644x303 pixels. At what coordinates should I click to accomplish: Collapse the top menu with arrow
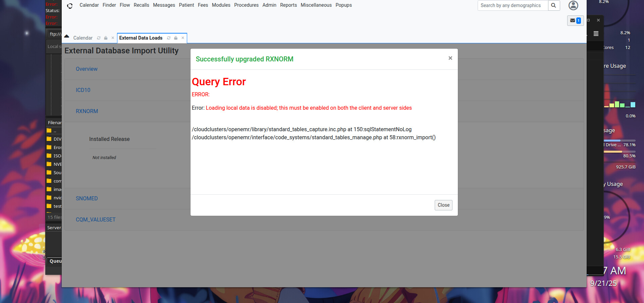(x=67, y=36)
